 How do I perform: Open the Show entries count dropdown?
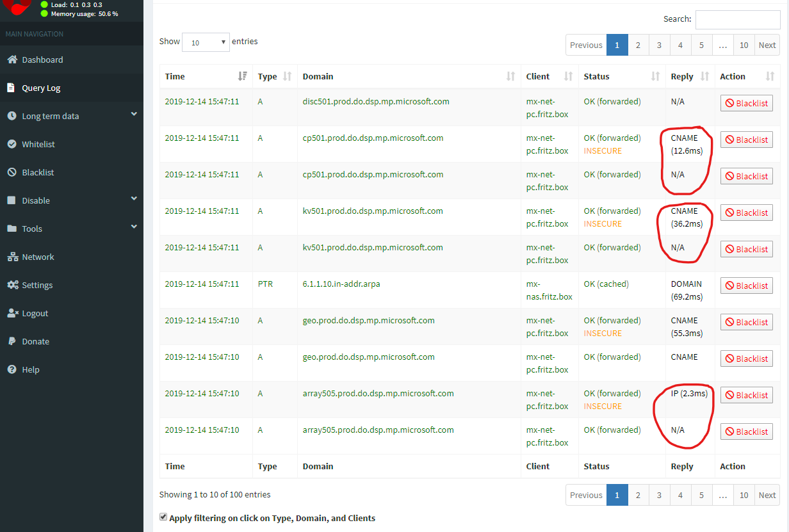[206, 42]
